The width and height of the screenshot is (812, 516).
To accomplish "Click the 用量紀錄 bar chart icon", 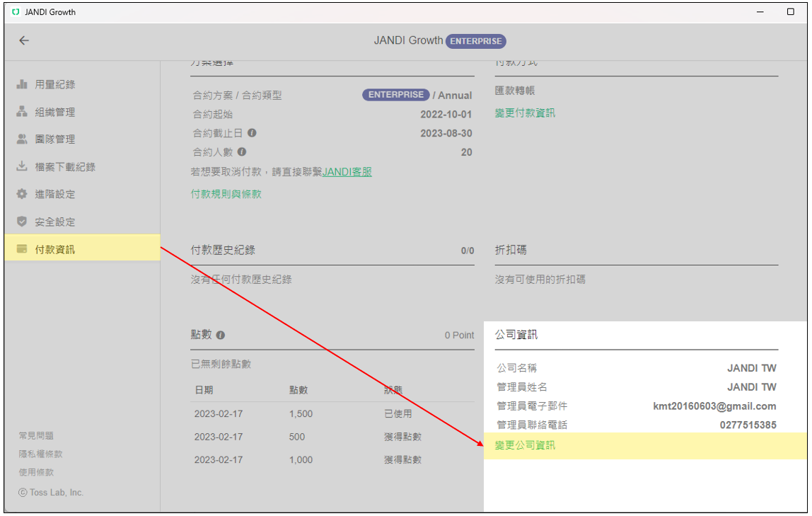I will coord(22,84).
